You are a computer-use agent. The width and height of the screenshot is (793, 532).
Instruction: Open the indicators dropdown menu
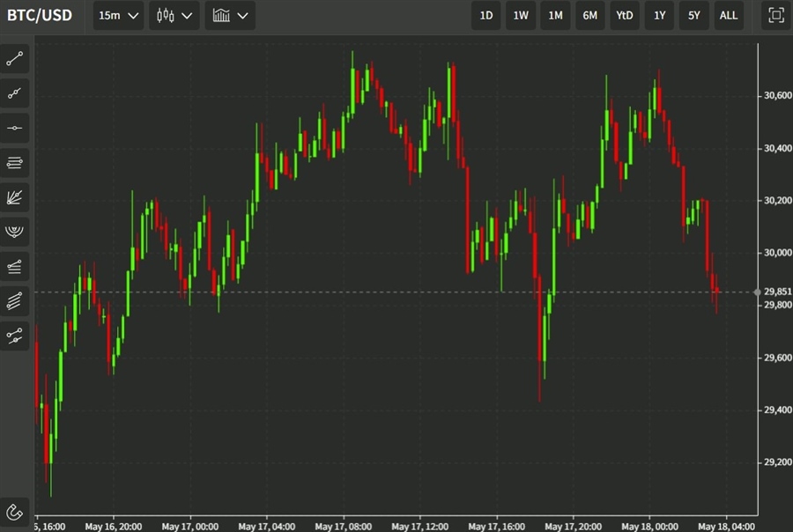[231, 16]
